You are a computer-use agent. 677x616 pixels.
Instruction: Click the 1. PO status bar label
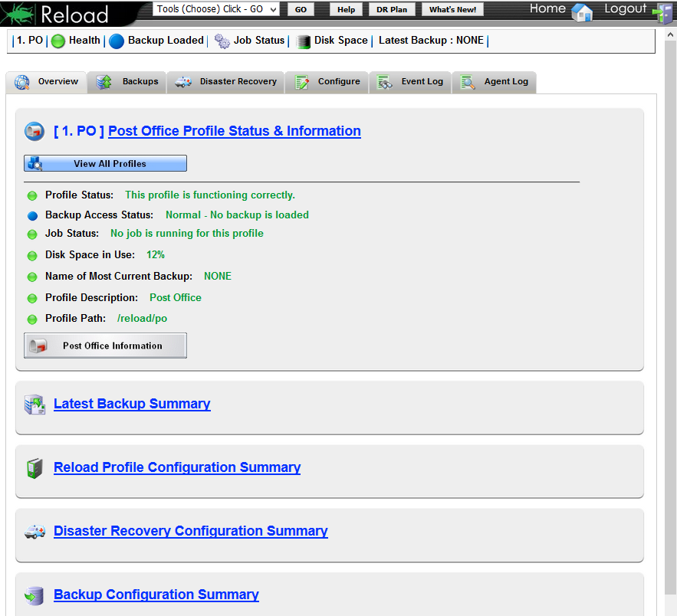coord(30,40)
